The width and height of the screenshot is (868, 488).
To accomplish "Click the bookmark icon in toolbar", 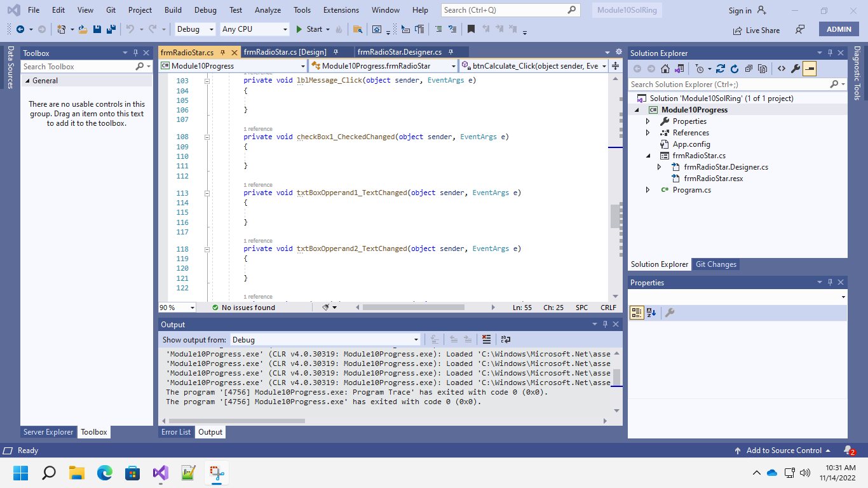I will coord(471,29).
